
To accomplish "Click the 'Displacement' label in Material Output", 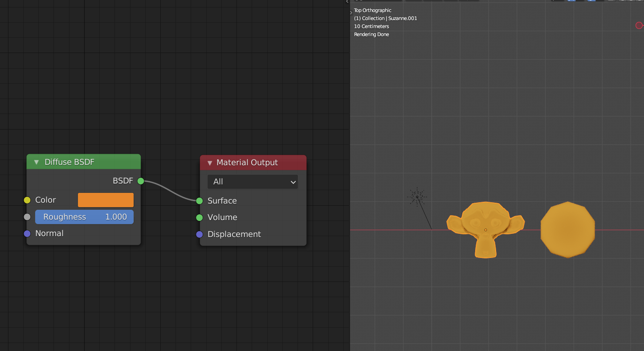I will click(x=234, y=234).
